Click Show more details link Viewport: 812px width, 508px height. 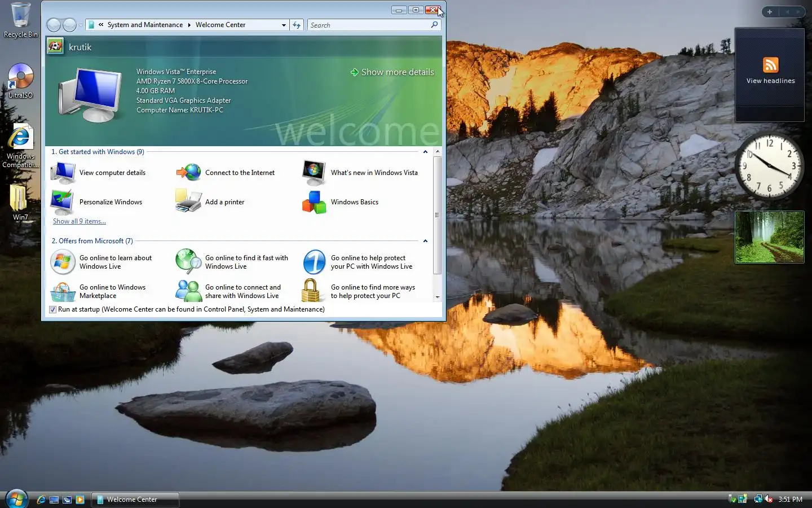point(392,72)
